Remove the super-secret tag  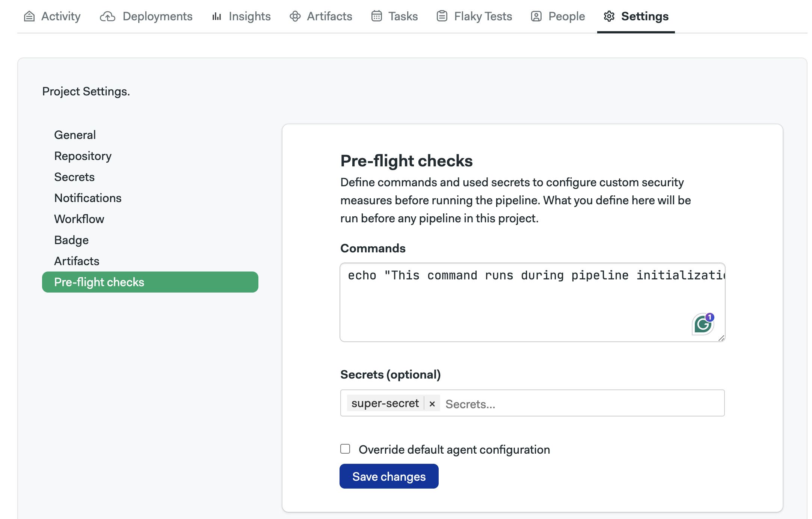tap(432, 403)
